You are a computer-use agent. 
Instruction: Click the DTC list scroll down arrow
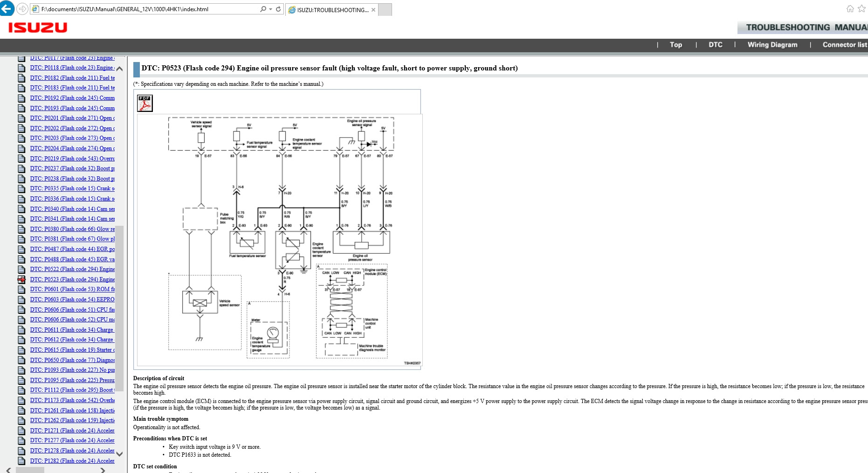click(119, 454)
